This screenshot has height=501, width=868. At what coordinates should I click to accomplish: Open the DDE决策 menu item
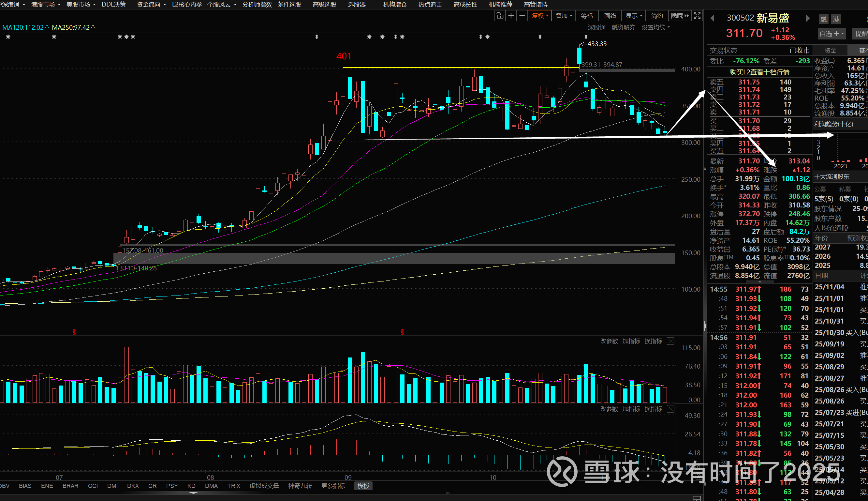pos(114,5)
